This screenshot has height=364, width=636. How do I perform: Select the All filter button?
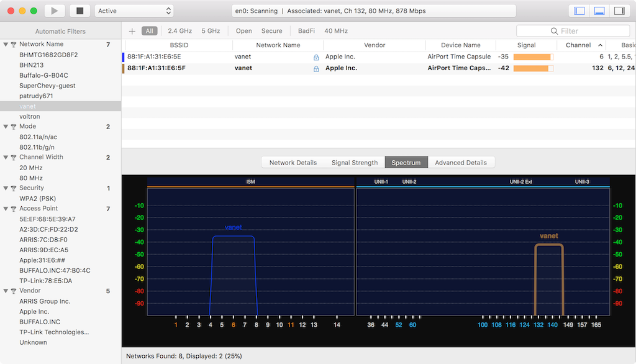[x=150, y=31]
